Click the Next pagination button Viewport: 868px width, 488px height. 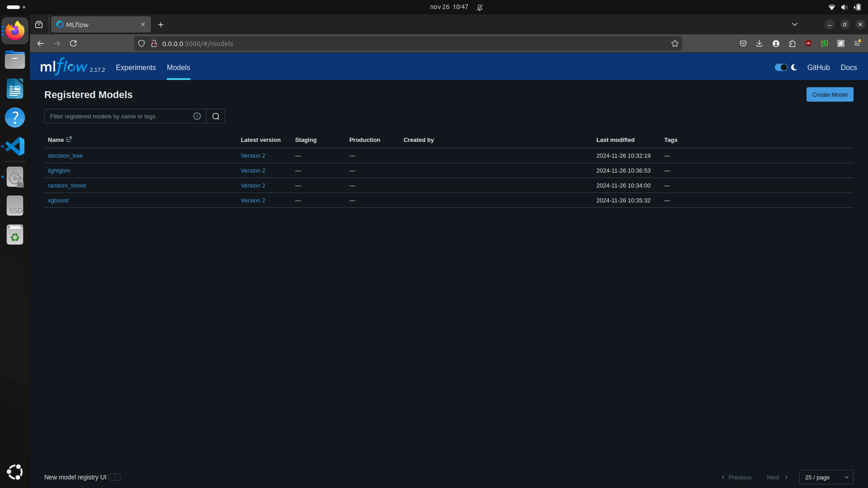coord(777,477)
